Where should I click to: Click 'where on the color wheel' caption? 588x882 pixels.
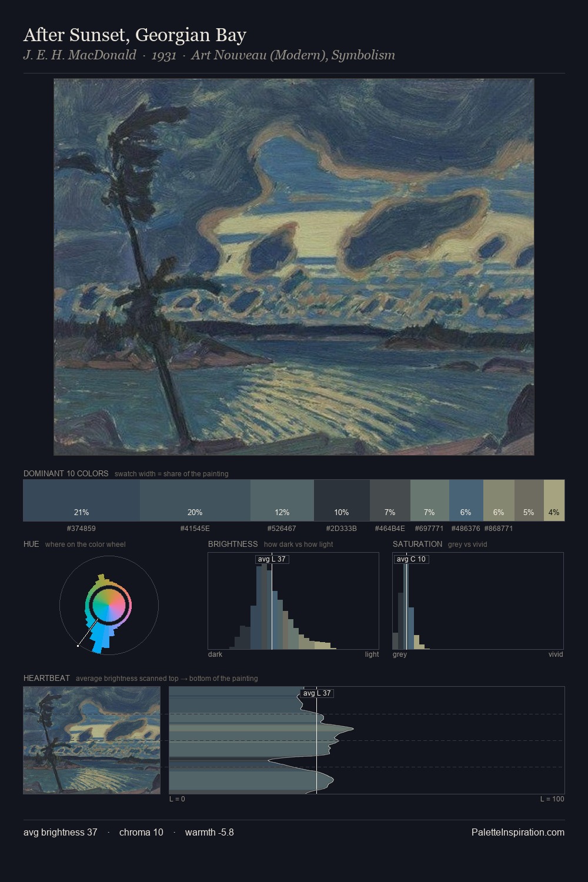click(85, 544)
